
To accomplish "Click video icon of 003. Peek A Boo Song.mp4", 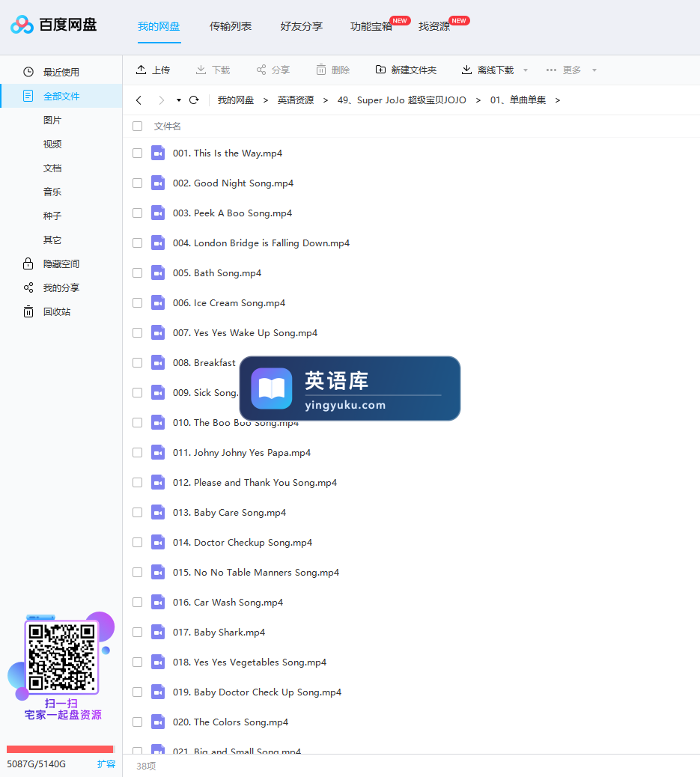I will 158,213.
